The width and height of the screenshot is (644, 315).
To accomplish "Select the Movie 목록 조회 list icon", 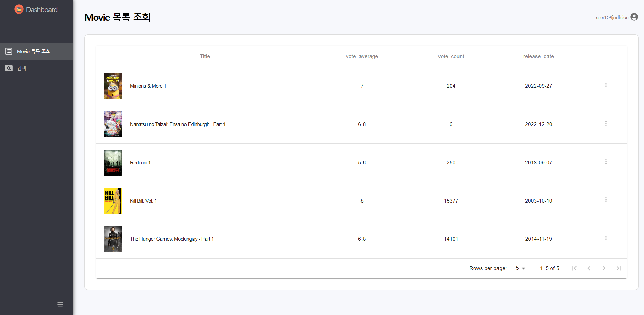I will (x=8, y=51).
